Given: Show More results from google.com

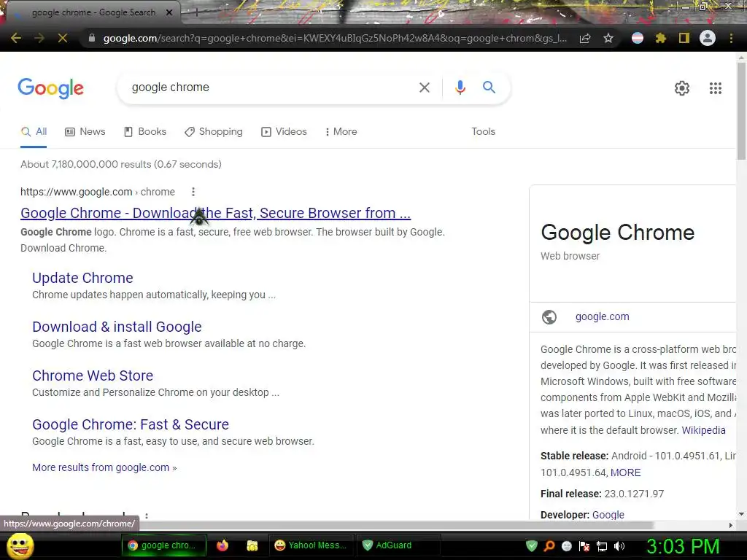Looking at the screenshot, I should click(x=104, y=467).
